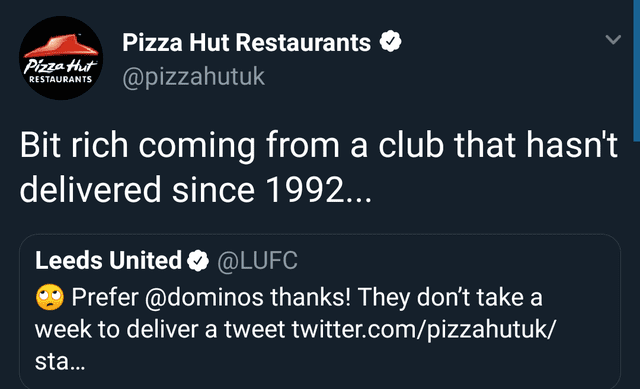Image resolution: width=640 pixels, height=389 pixels.
Task: Click 'Prefer' text in quoted tweet
Action: click(105, 297)
